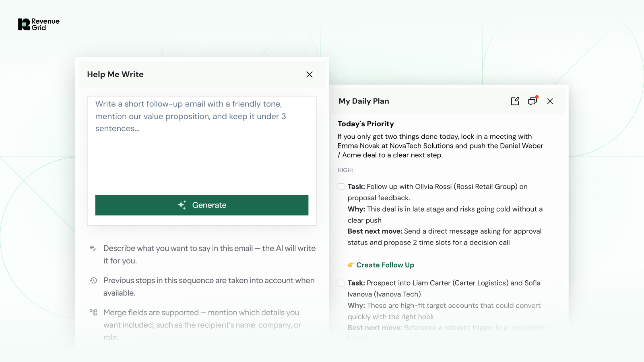Screen dimensions: 644x362
Task: Select the Help Me Write panel title
Action: (115, 74)
